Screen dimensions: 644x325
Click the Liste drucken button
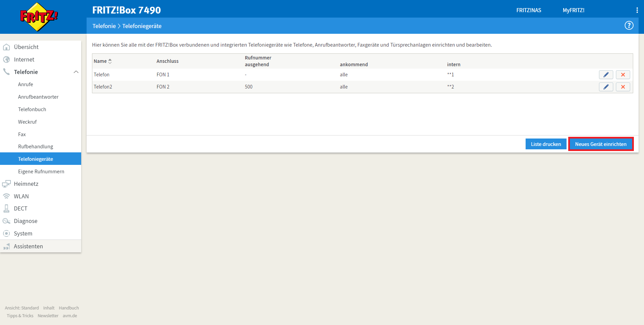tap(546, 144)
